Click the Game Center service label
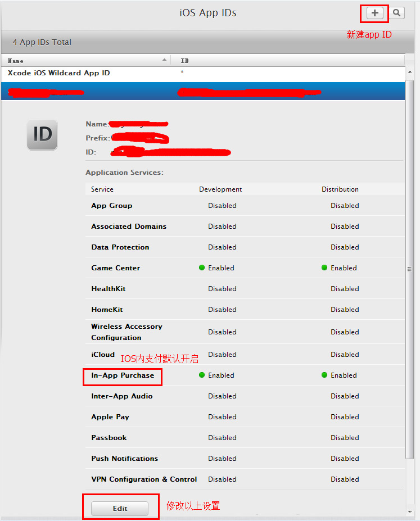The width and height of the screenshot is (420, 521). tap(116, 268)
